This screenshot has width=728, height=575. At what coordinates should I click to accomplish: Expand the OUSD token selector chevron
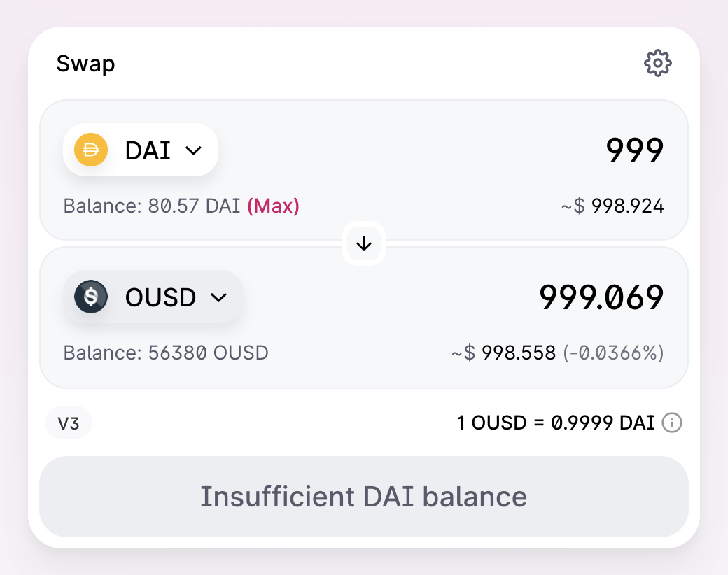click(218, 297)
